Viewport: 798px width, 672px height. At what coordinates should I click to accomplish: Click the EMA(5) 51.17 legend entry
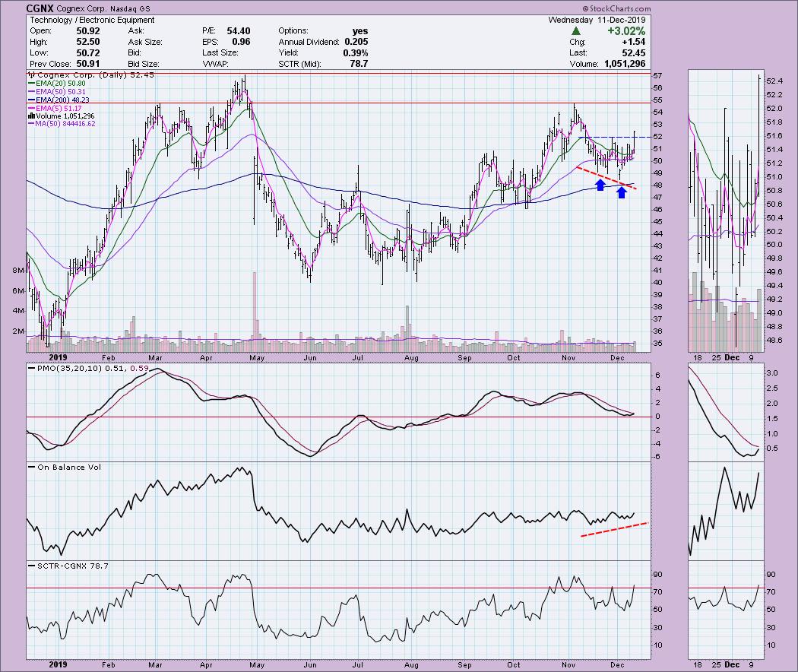(x=55, y=108)
